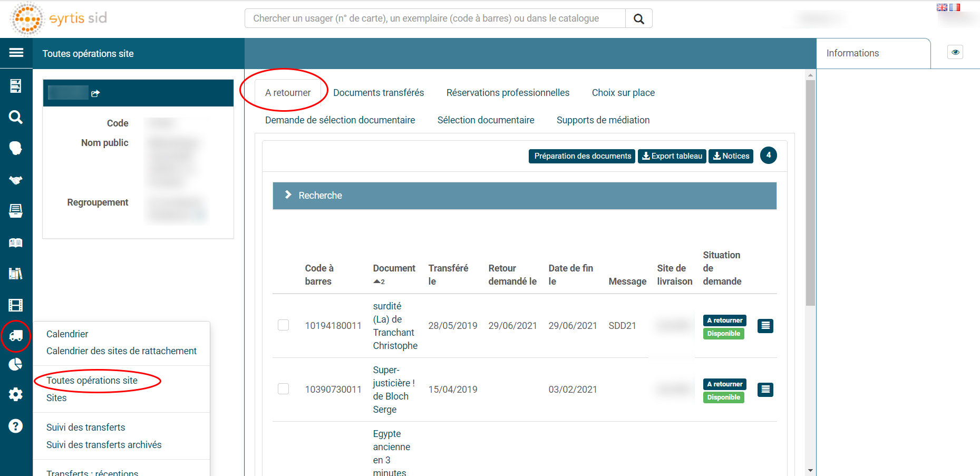This screenshot has height=476, width=980.
Task: Click the Notices download button
Action: (731, 156)
